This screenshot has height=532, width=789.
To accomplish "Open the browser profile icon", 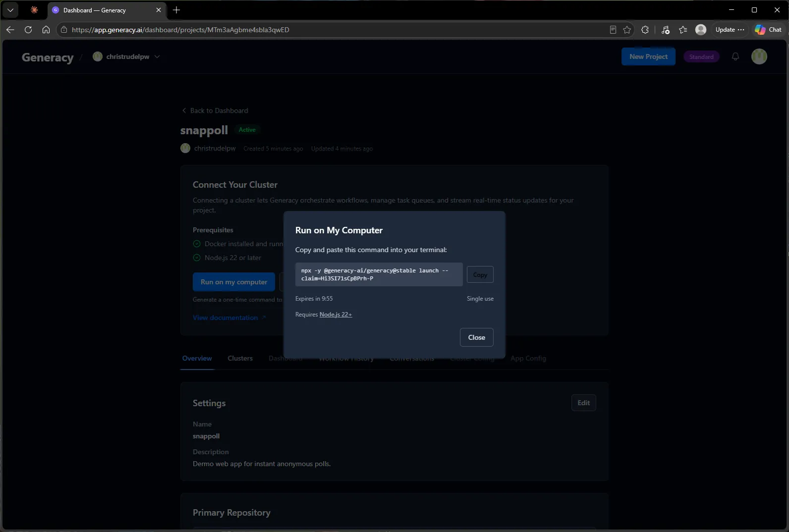I will pos(701,30).
